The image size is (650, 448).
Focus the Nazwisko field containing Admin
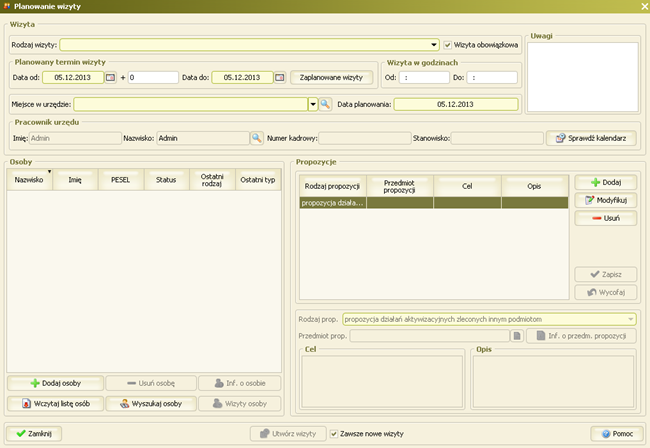pyautogui.click(x=203, y=138)
